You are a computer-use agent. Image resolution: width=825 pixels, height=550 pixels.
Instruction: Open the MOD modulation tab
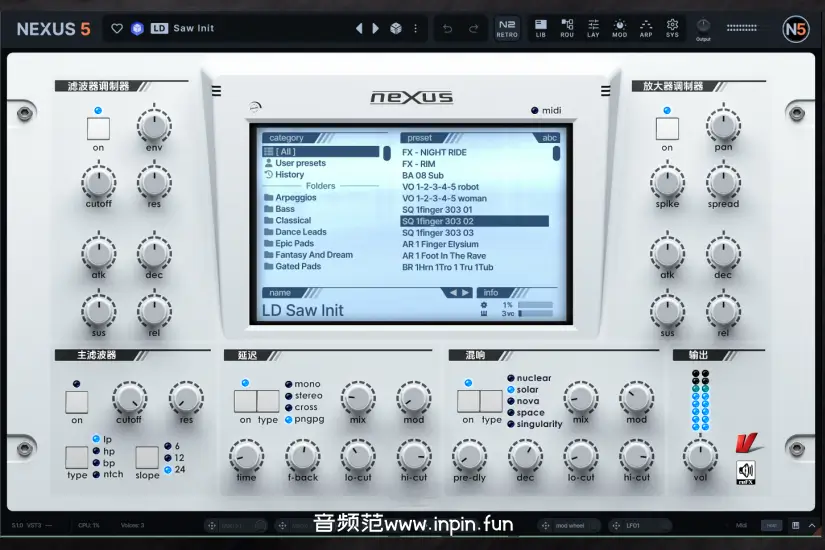[619, 28]
